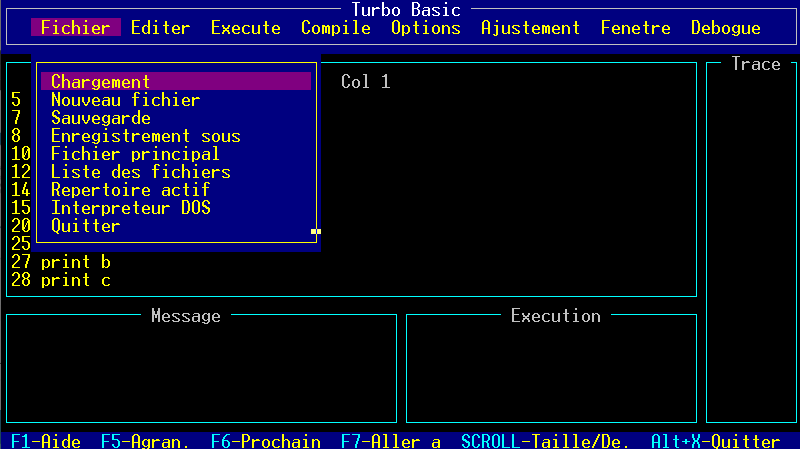
Task: Select Repertoire actif entry
Action: click(x=176, y=190)
